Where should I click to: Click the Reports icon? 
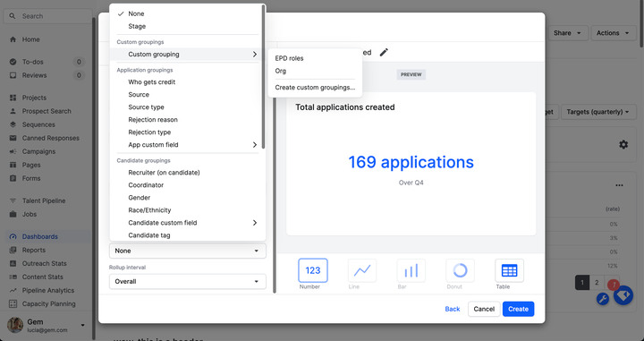tap(13, 250)
